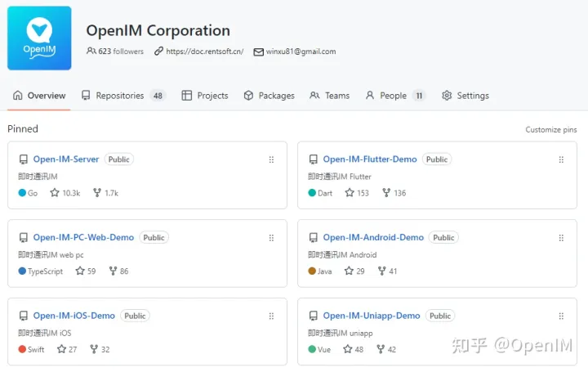Image resolution: width=588 pixels, height=372 pixels.
Task: Click the chain link icon beside the URL
Action: [x=158, y=51]
